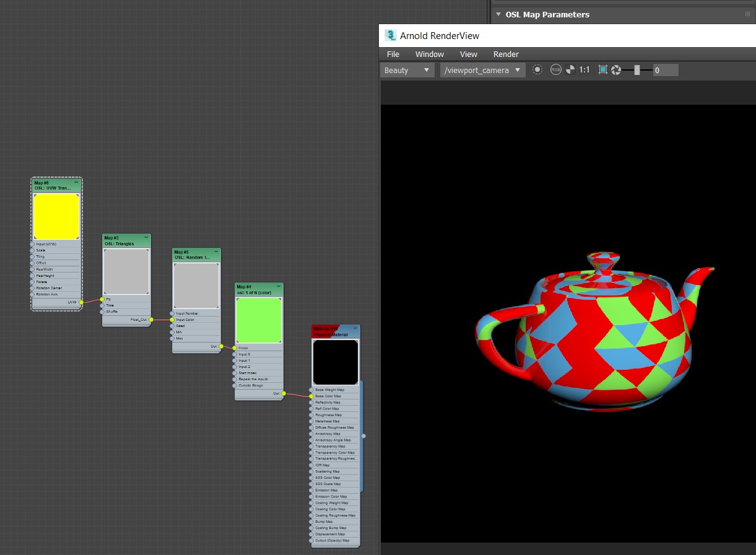Click the exposure value field

pos(666,70)
